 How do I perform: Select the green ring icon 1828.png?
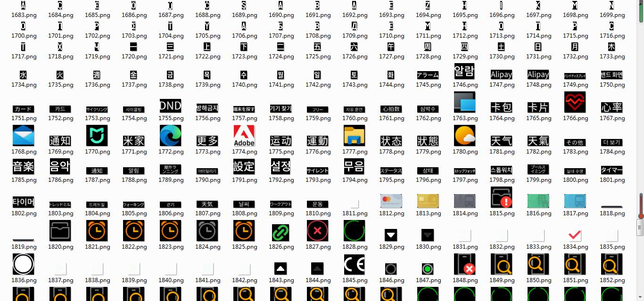click(354, 231)
